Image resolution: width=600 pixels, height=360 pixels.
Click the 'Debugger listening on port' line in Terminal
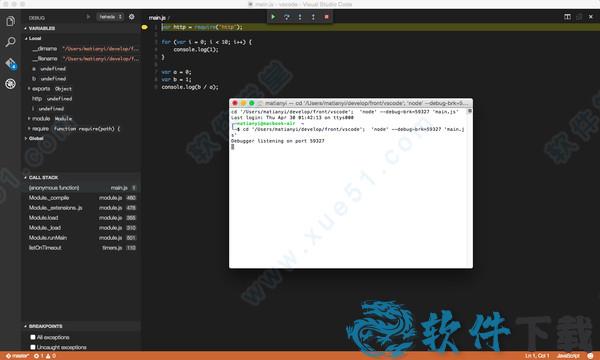coord(277,141)
